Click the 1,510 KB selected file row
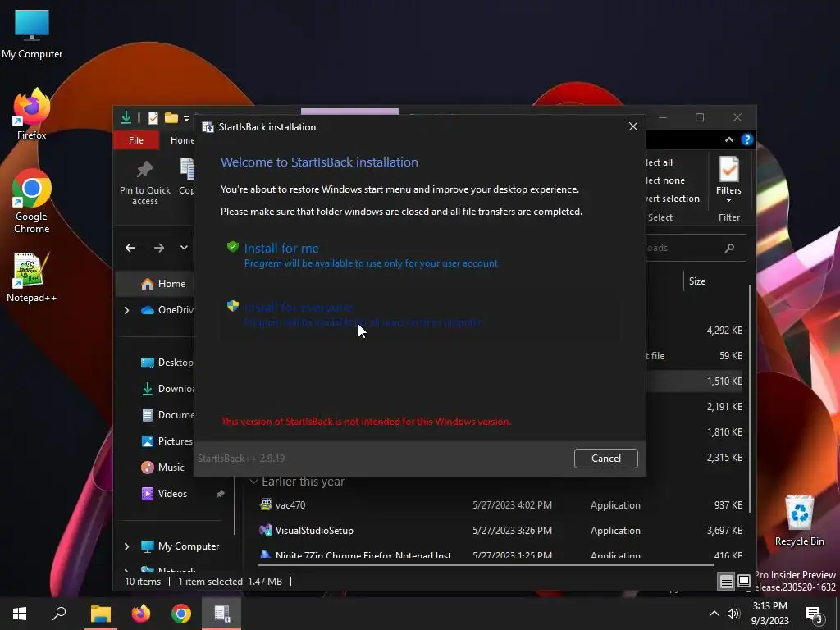 [694, 381]
